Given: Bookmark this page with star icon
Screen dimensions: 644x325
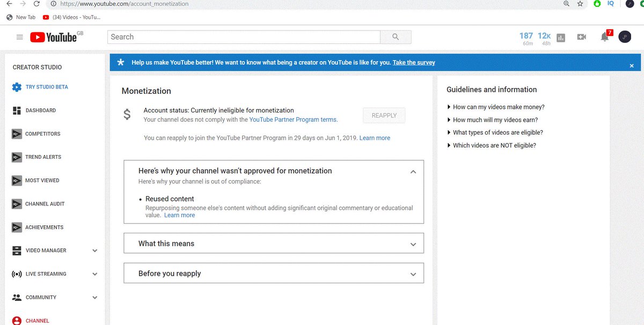Looking at the screenshot, I should [580, 3].
